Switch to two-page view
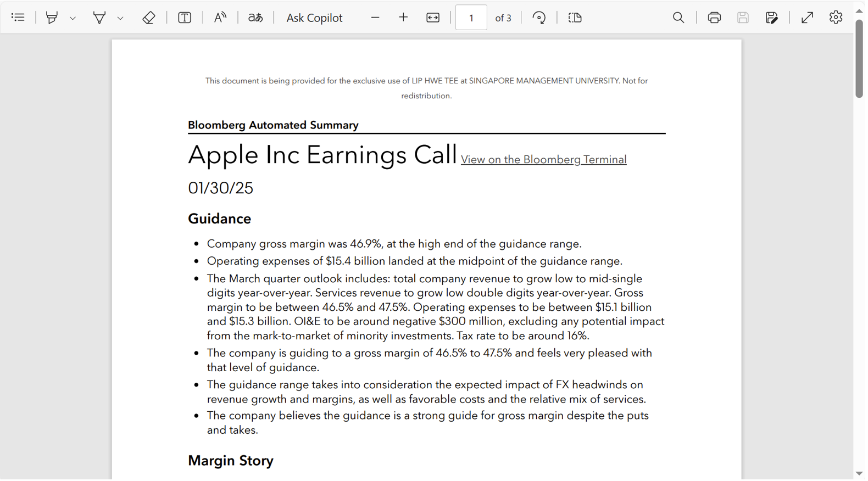This screenshot has width=868, height=481. point(575,18)
